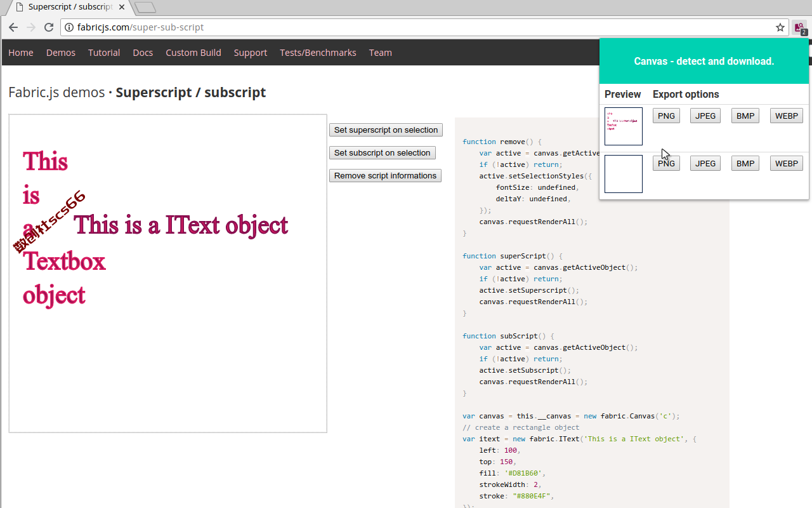Screen dimensions: 812x508
Task: Click the rotated text on the canvas
Action: [49, 222]
